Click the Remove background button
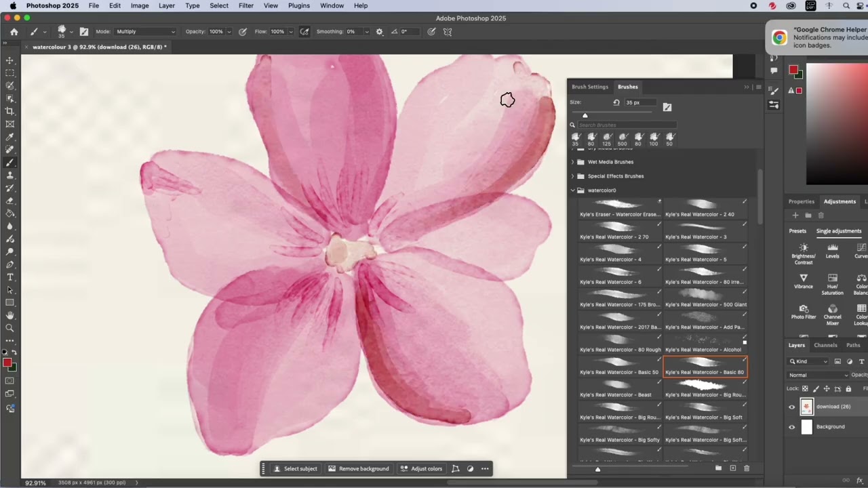868x488 pixels. click(x=359, y=468)
